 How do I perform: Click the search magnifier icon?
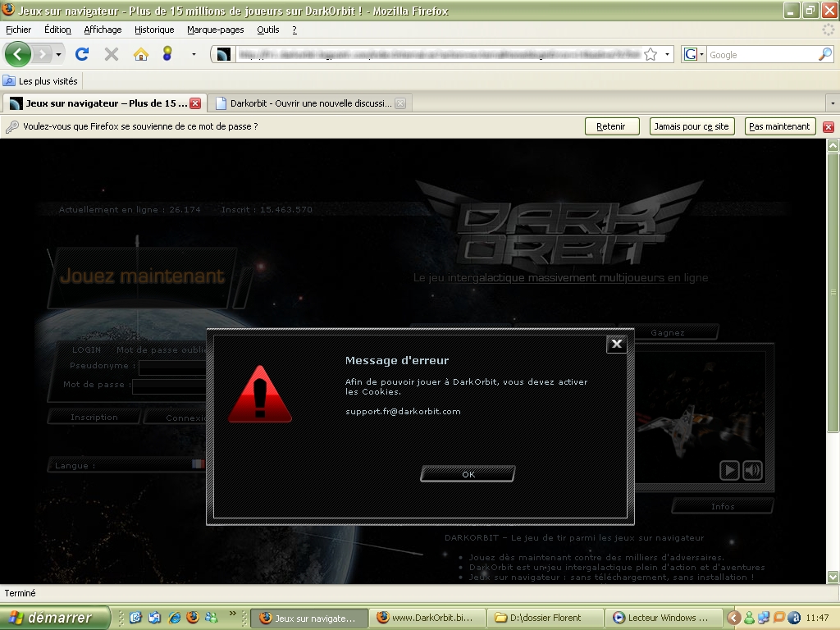(x=825, y=54)
